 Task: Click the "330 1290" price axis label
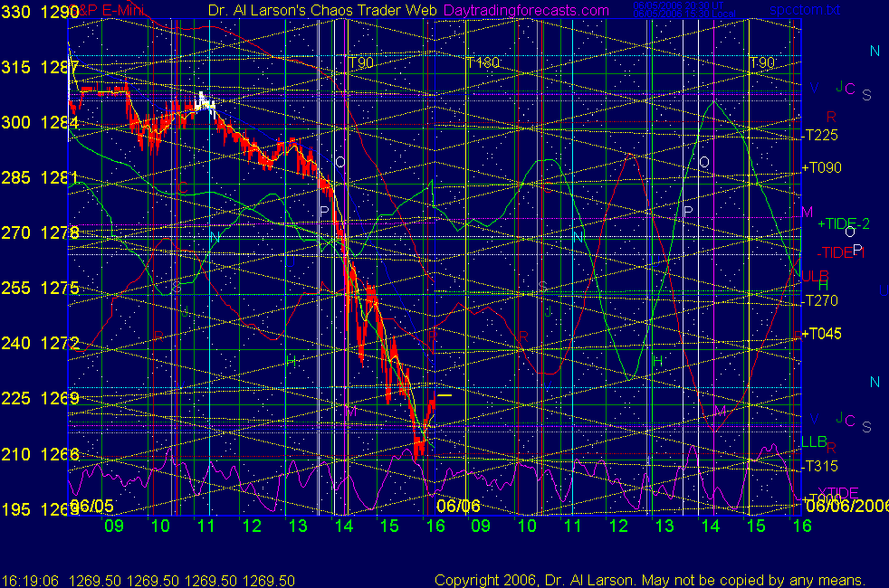pyautogui.click(x=40, y=12)
